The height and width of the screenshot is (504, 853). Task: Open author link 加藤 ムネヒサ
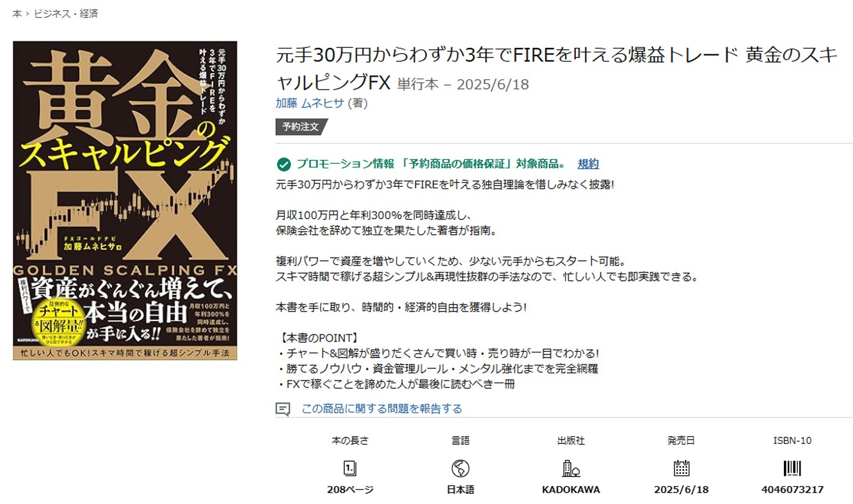tap(310, 103)
